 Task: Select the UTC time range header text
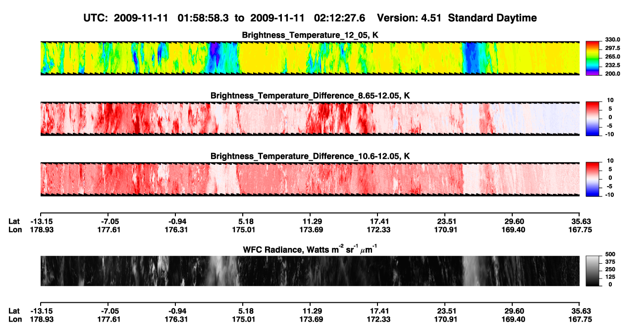tap(225, 18)
